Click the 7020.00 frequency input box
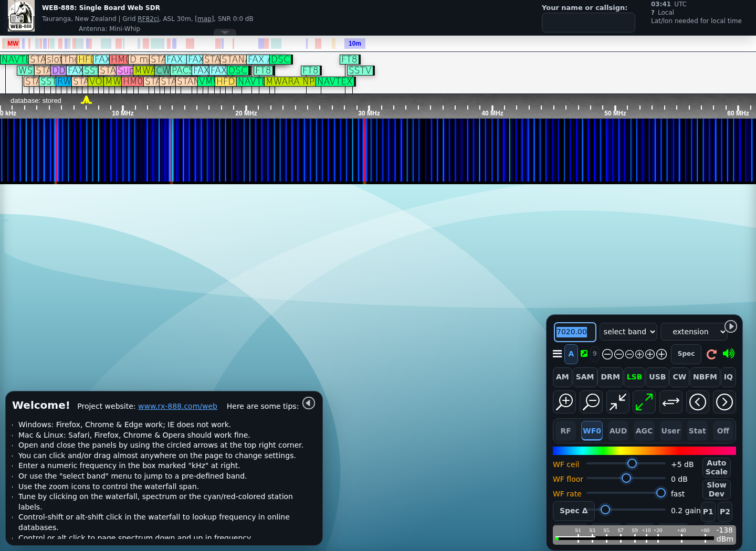The image size is (756, 551). (575, 332)
